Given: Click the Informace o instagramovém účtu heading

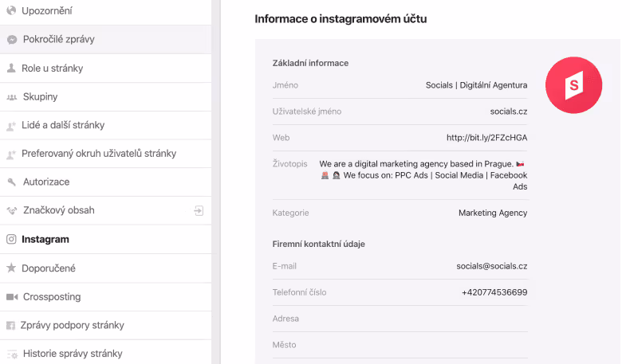Looking at the screenshot, I should 341,19.
